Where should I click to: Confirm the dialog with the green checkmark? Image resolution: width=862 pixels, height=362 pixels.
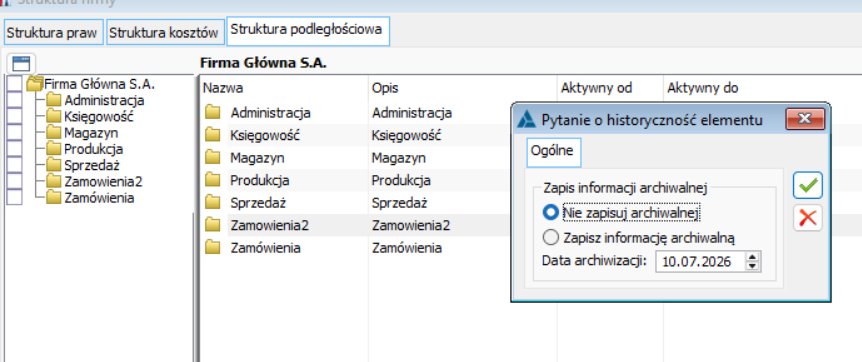[808, 185]
